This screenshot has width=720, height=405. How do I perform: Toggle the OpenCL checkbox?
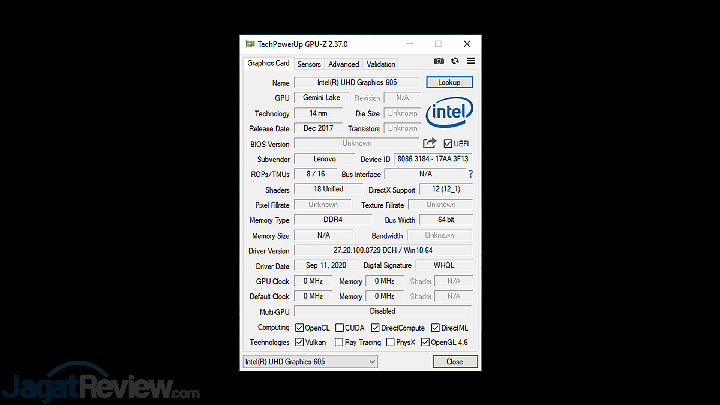pyautogui.click(x=299, y=328)
